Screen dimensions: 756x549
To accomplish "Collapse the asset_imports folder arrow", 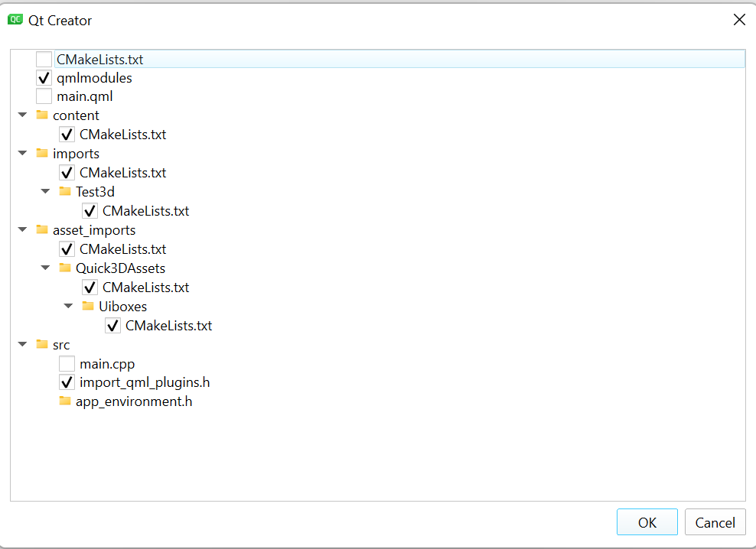I will pyautogui.click(x=22, y=229).
